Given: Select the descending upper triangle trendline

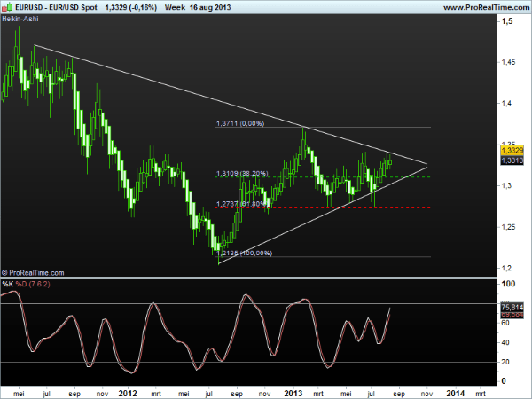Looking at the screenshot, I should (231, 105).
